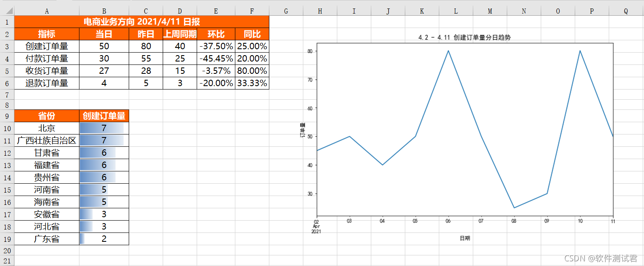Click the 环比 header cell

(216, 34)
